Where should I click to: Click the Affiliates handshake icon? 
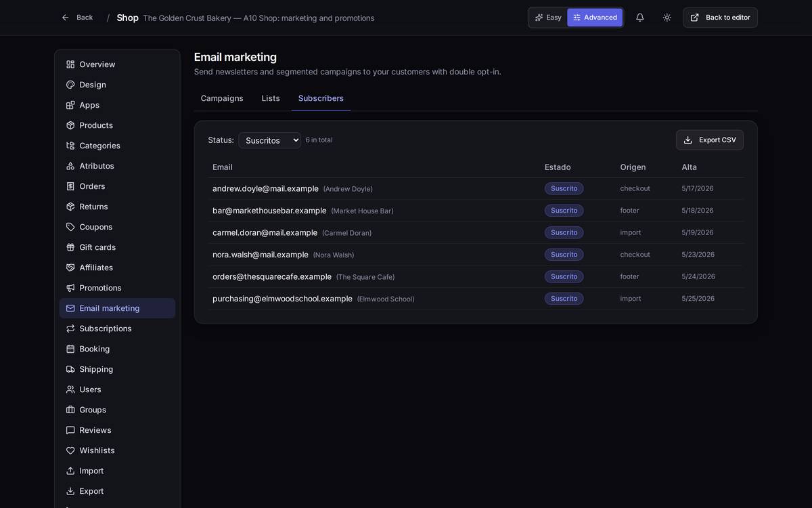[x=70, y=268]
